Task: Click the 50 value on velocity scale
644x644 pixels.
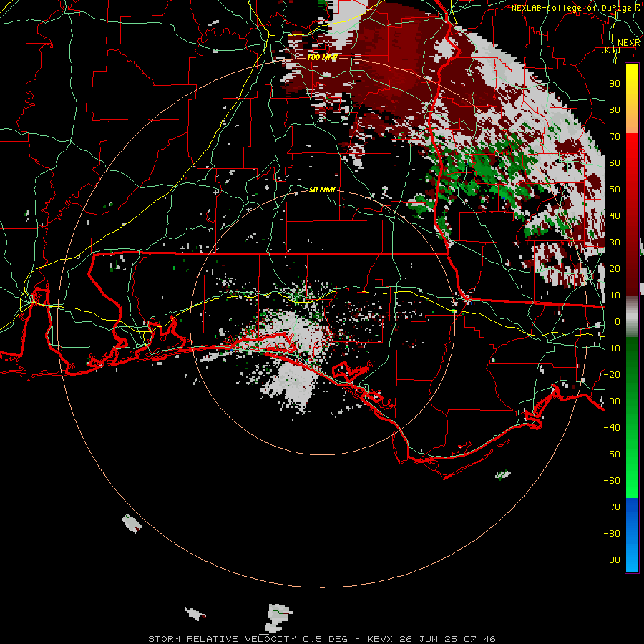Action: (615, 190)
